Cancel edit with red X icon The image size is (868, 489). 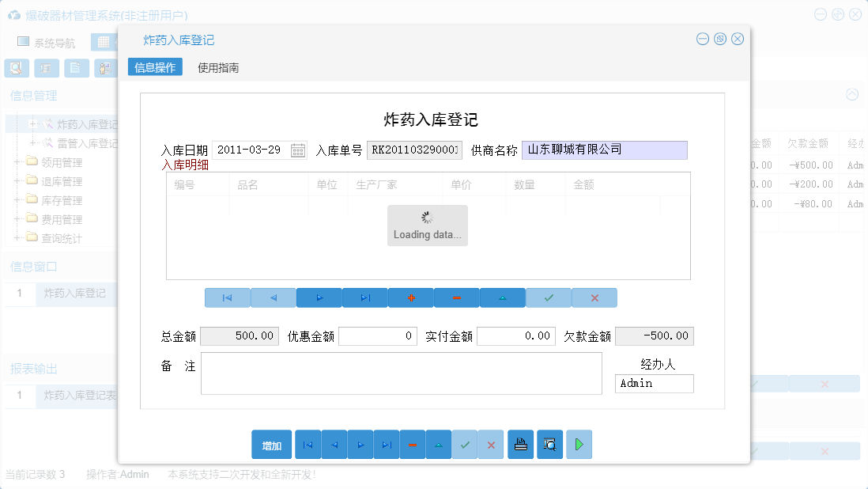(593, 298)
